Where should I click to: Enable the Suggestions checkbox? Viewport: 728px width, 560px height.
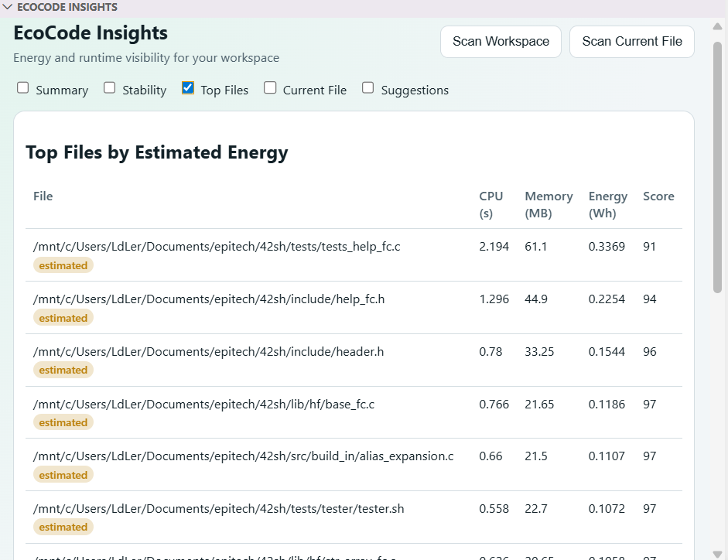click(x=368, y=87)
